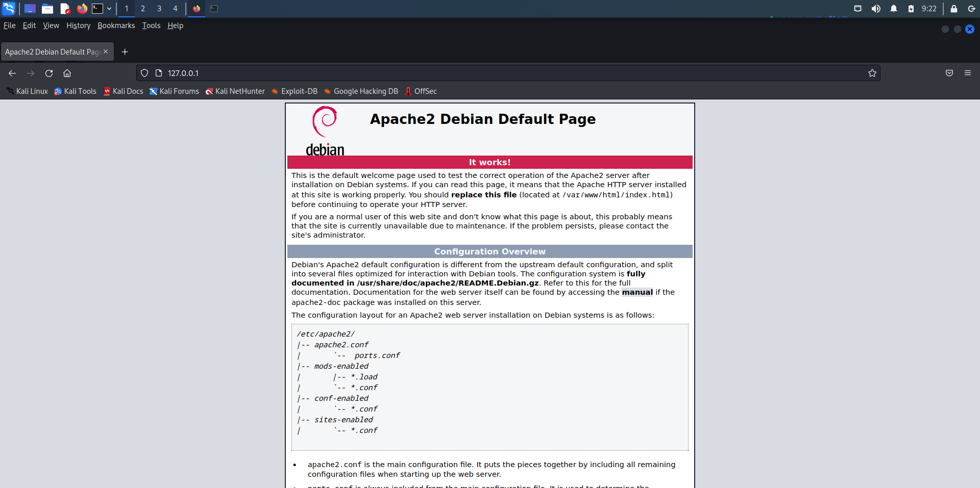
Task: Open the Kali applications menu icon
Action: (9, 8)
